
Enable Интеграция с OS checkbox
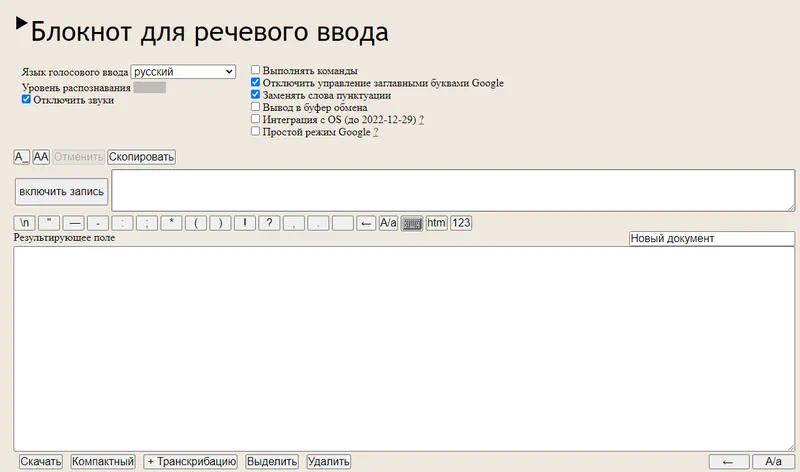(256, 119)
